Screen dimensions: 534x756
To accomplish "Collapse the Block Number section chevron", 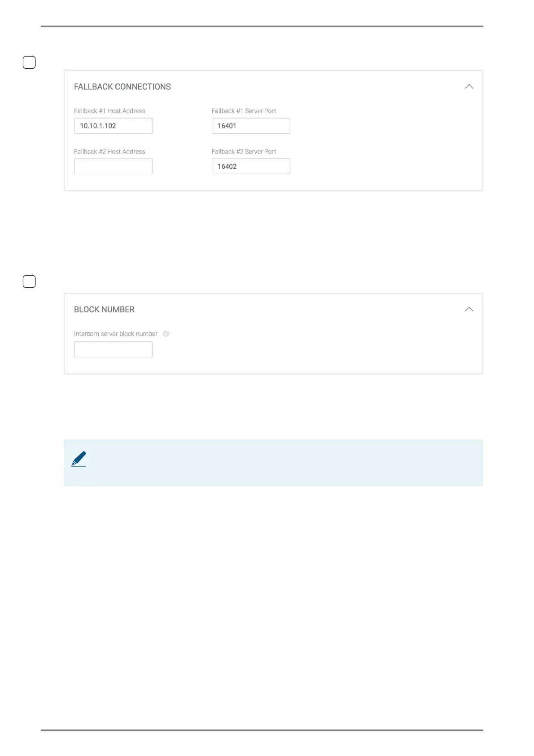I will pyautogui.click(x=469, y=309).
